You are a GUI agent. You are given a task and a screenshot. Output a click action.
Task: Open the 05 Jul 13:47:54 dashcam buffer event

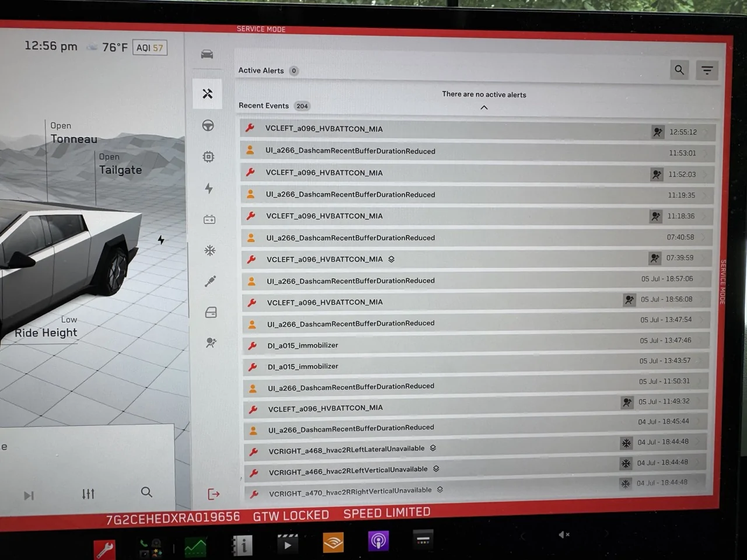(x=476, y=323)
